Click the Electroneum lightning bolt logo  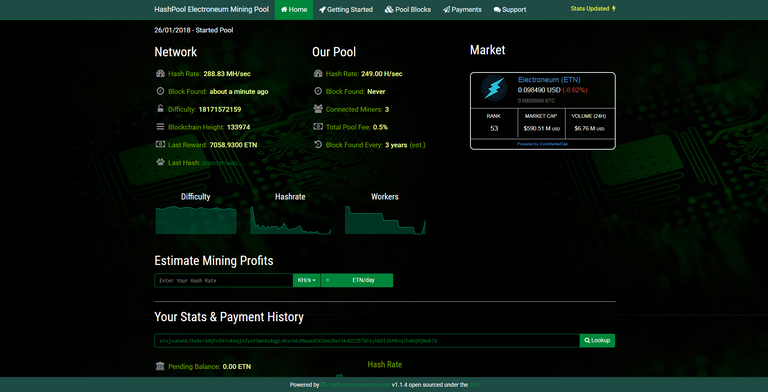(494, 88)
